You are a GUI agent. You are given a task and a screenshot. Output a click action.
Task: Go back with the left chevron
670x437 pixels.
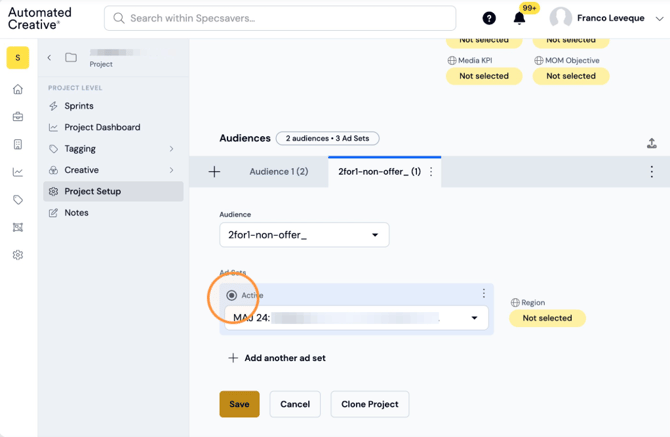click(49, 57)
